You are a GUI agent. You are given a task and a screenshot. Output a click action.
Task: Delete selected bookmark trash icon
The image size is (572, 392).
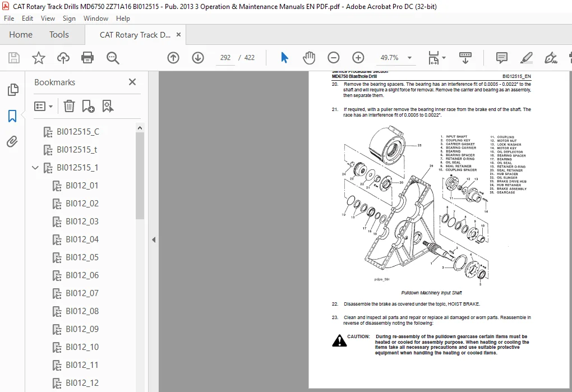coord(69,106)
